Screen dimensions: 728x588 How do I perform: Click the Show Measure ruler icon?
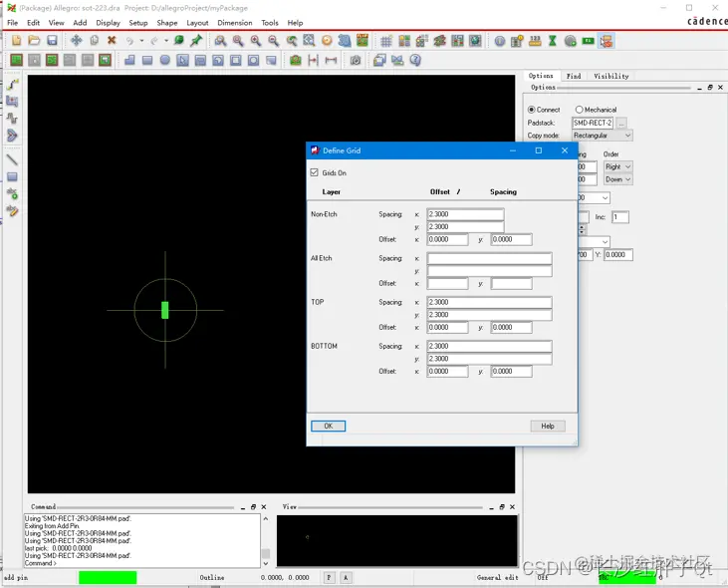point(535,41)
